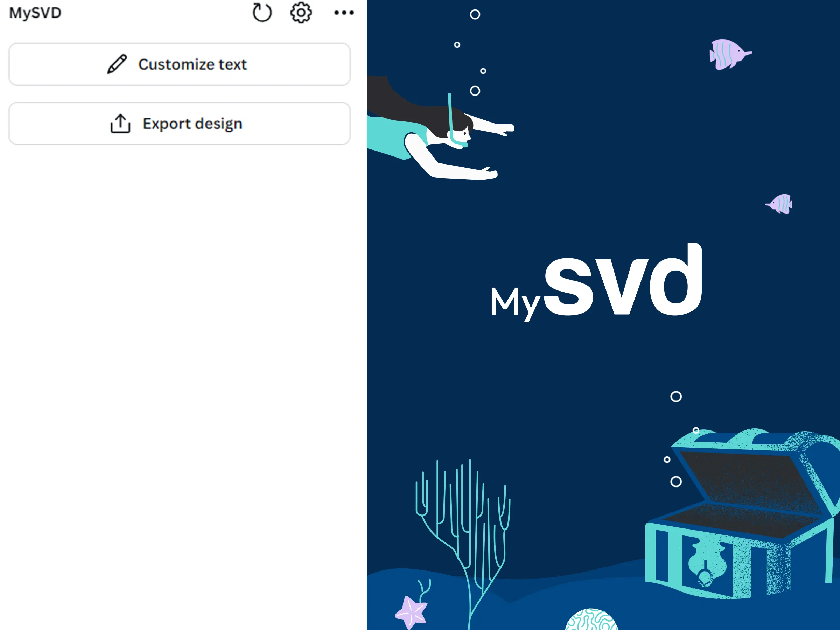Click the refresh icon in MySVD header

tap(262, 13)
